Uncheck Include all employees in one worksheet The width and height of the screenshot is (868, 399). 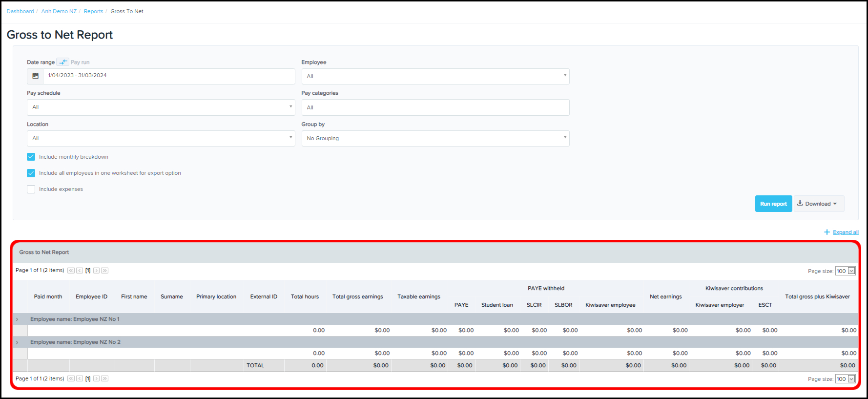coord(31,173)
